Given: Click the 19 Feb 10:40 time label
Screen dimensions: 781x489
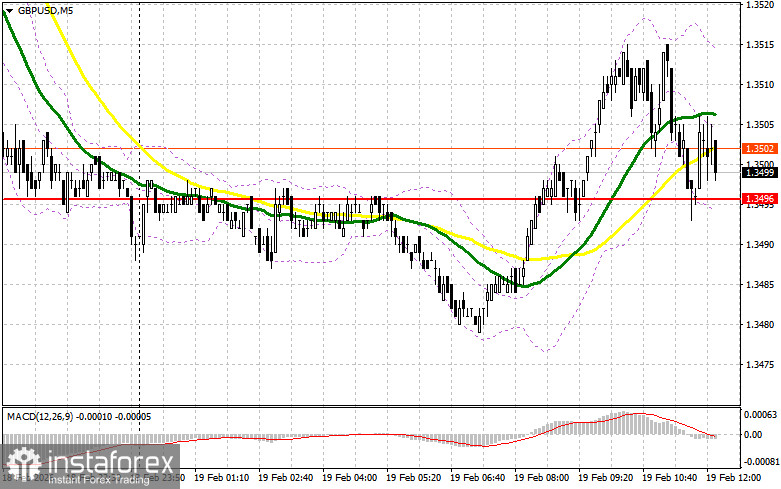Looking at the screenshot, I should [x=669, y=478].
